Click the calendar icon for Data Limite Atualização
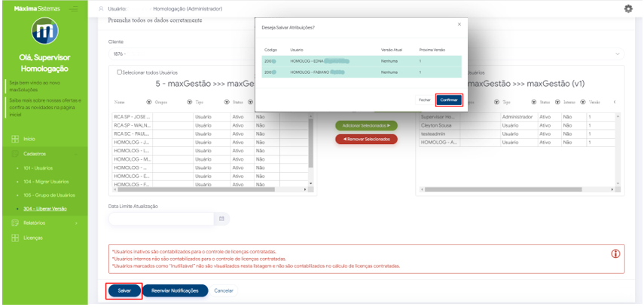 click(x=222, y=219)
